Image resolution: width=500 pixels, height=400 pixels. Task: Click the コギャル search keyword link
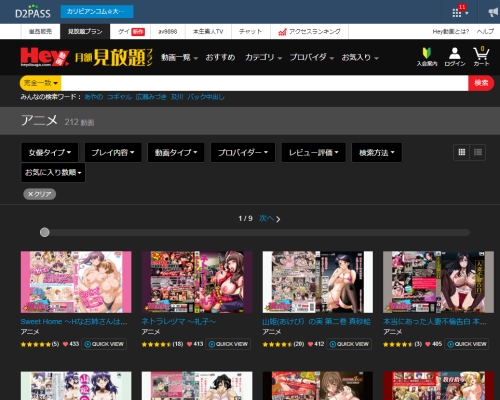click(119, 97)
